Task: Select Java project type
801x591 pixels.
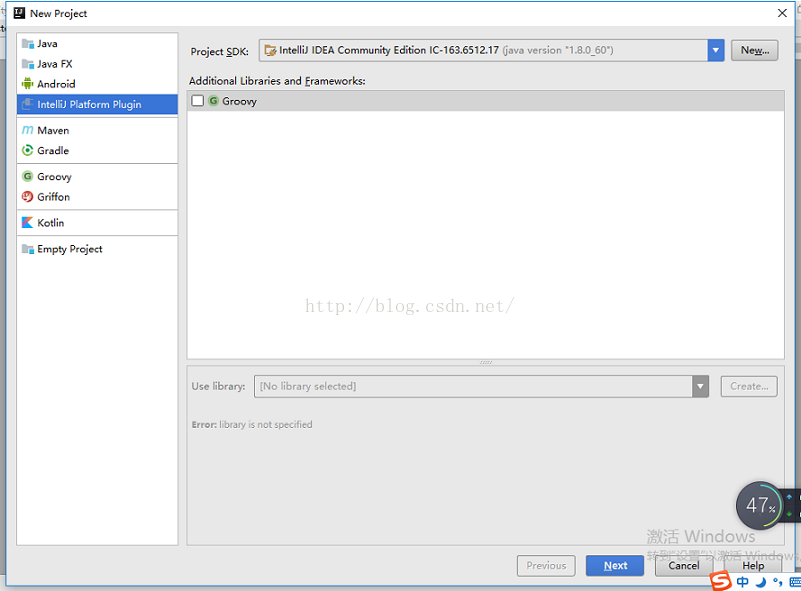Action: [97, 43]
